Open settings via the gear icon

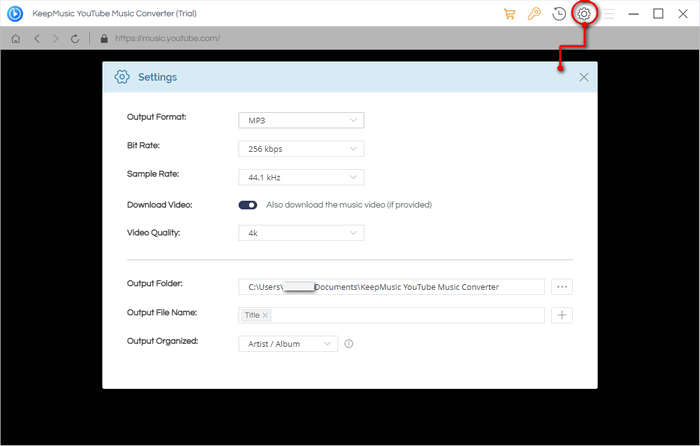584,14
